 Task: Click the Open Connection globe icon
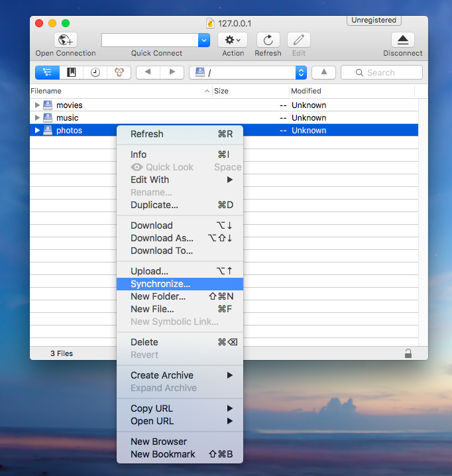pos(65,40)
